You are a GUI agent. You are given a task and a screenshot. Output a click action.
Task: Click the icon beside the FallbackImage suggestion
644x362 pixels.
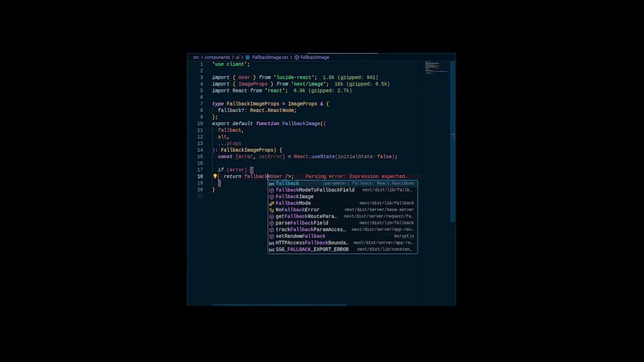coord(272,197)
